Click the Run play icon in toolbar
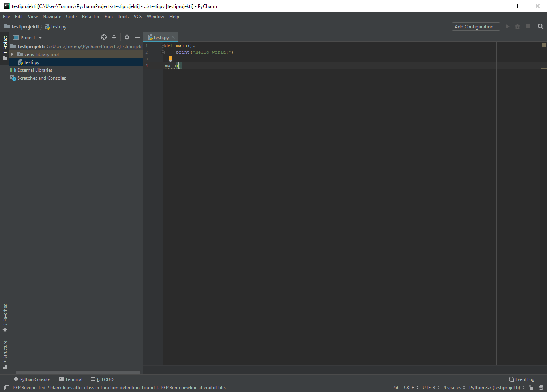Image resolution: width=547 pixels, height=392 pixels. [507, 26]
